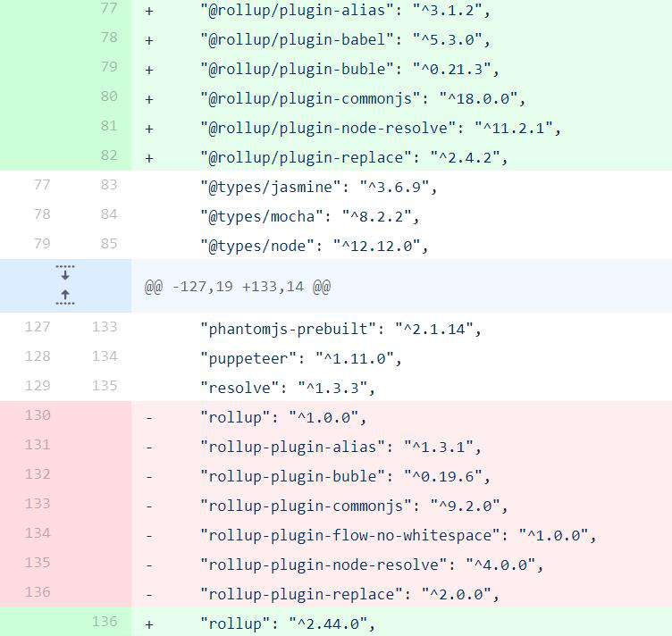The height and width of the screenshot is (636, 672).
Task: Select new line number 134 on puppeteer row
Action: (105, 356)
